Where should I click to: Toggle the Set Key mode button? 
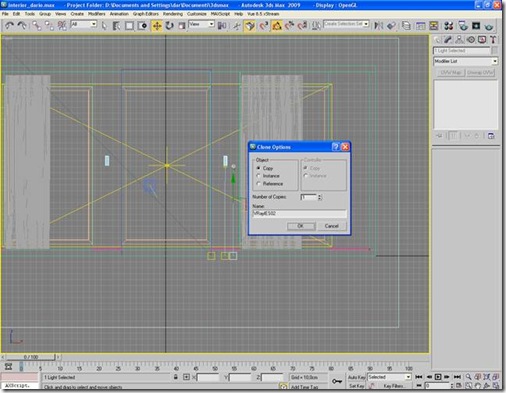357,386
